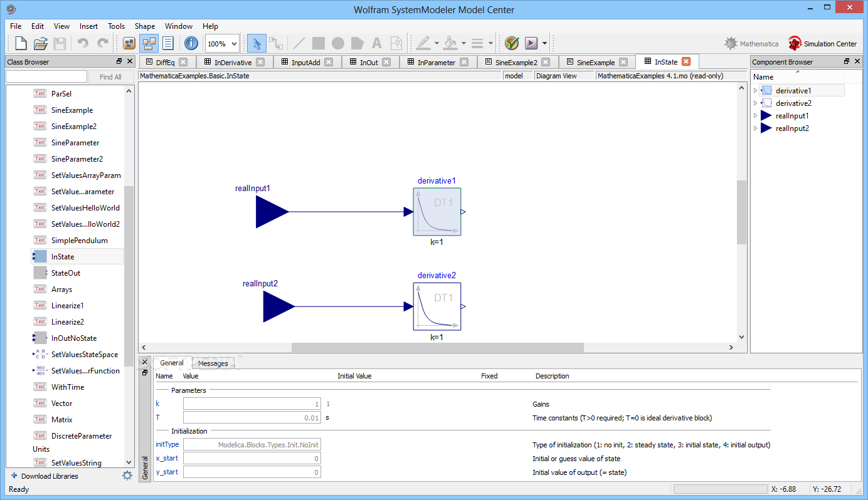Click the line style icon
Screen dimensions: 868x500
[477, 43]
